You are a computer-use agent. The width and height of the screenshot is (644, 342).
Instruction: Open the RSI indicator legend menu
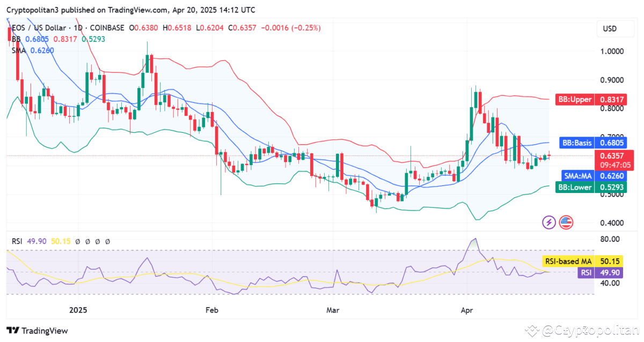pyautogui.click(x=16, y=241)
